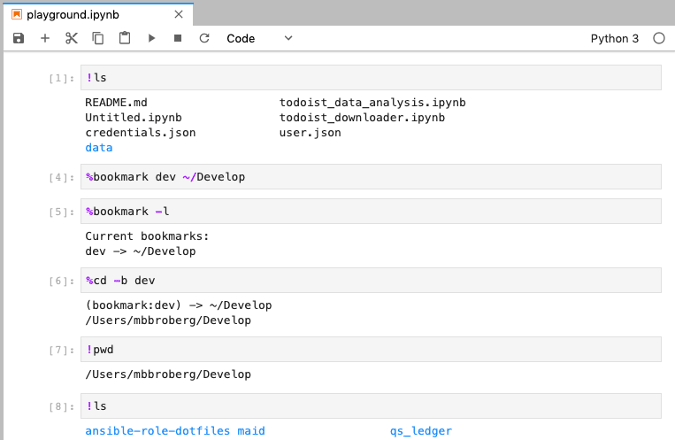Interrupt the kernel with the stop icon

(178, 38)
